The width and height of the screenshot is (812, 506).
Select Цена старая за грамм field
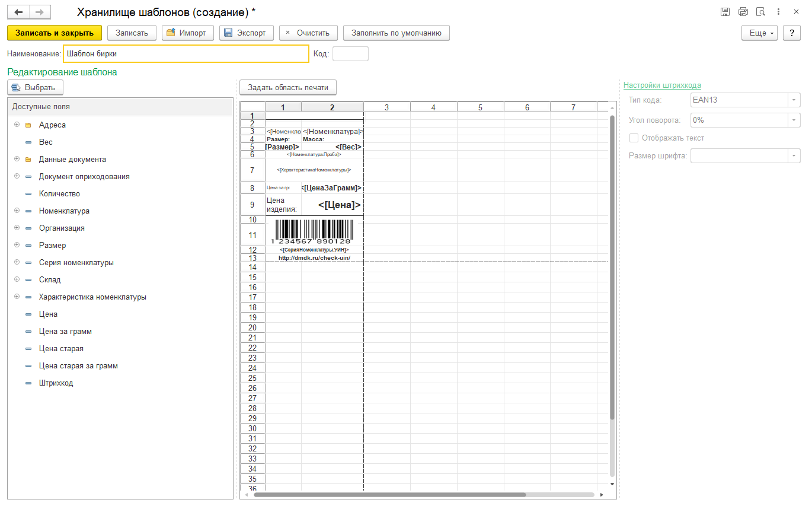click(78, 366)
